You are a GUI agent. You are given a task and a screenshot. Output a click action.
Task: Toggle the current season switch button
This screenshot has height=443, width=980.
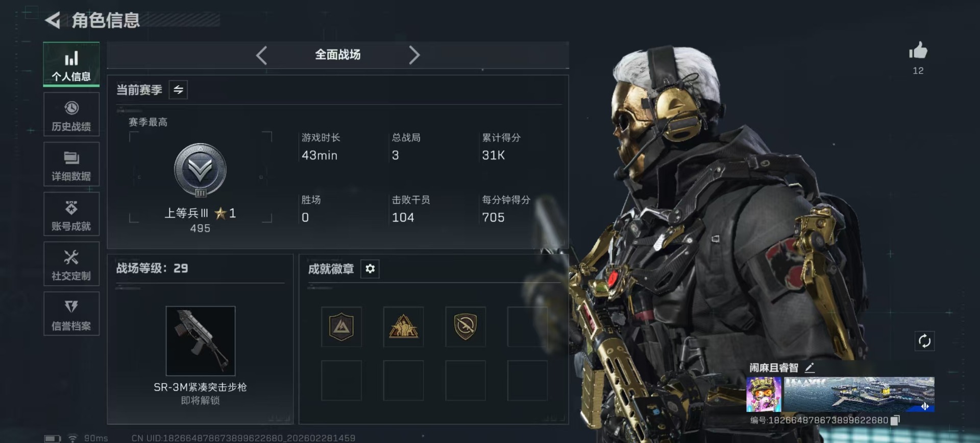coord(178,90)
